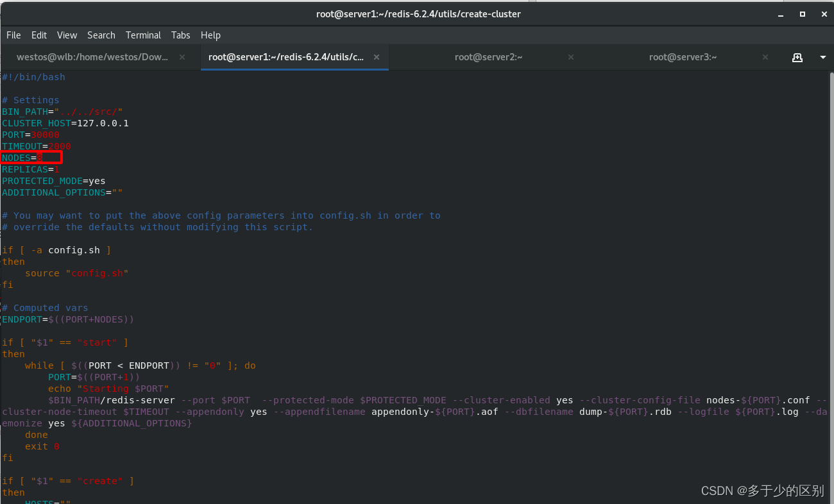Viewport: 834px width, 504px height.
Task: Open the Edit menu
Action: point(39,35)
